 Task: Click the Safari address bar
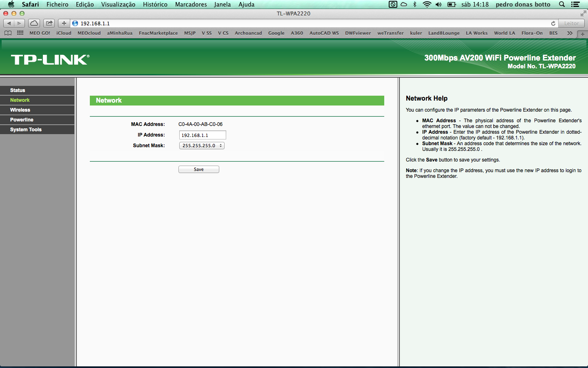click(315, 23)
